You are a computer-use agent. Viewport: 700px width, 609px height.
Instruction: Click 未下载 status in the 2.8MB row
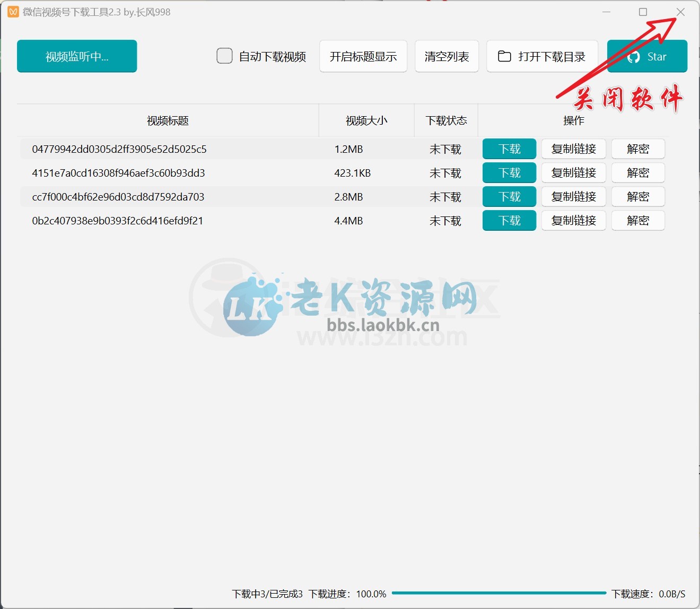pyautogui.click(x=445, y=197)
